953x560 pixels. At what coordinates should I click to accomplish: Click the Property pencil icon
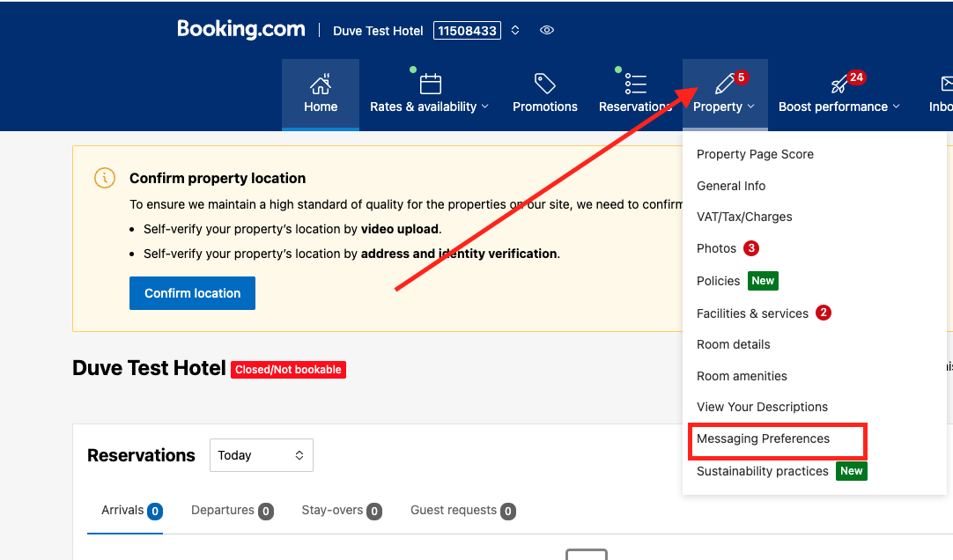725,84
